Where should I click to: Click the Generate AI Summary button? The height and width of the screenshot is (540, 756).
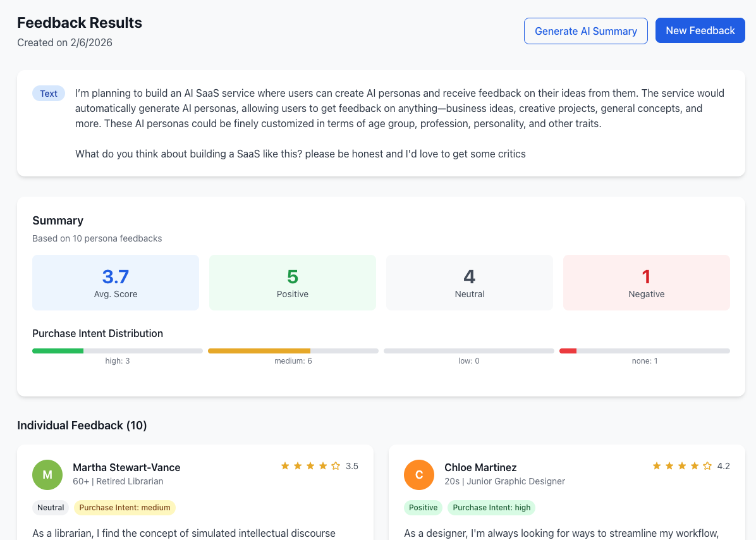point(586,31)
